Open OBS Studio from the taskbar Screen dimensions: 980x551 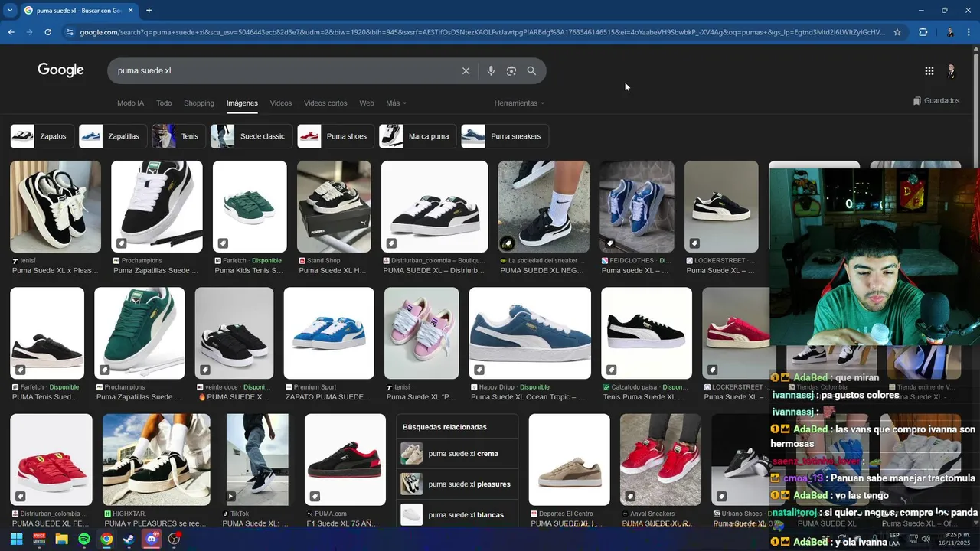(175, 539)
